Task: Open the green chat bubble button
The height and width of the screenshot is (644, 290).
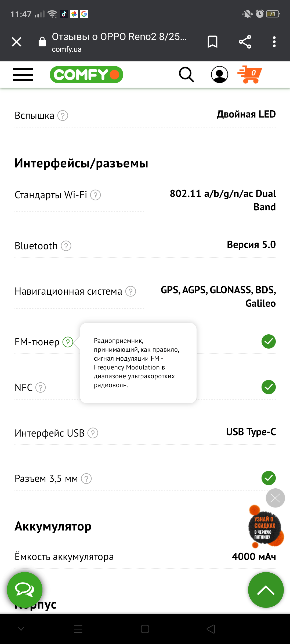Action: point(25,590)
